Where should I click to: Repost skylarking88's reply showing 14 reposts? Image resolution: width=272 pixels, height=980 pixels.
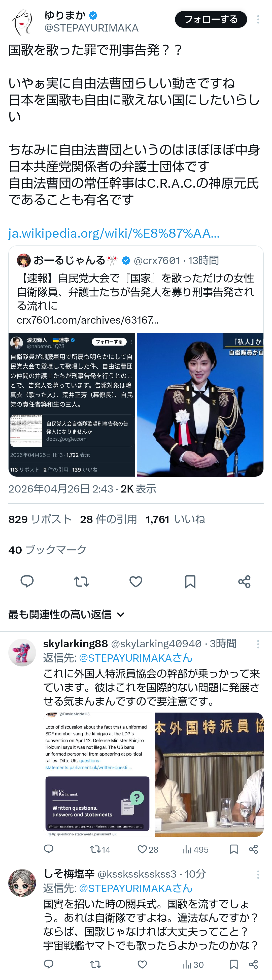[x=100, y=849]
